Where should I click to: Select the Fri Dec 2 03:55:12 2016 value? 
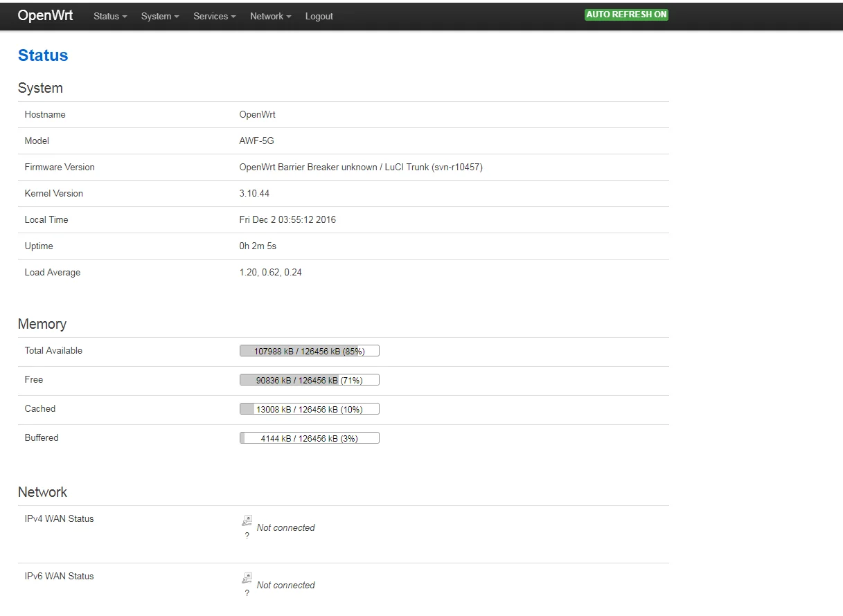click(x=287, y=219)
